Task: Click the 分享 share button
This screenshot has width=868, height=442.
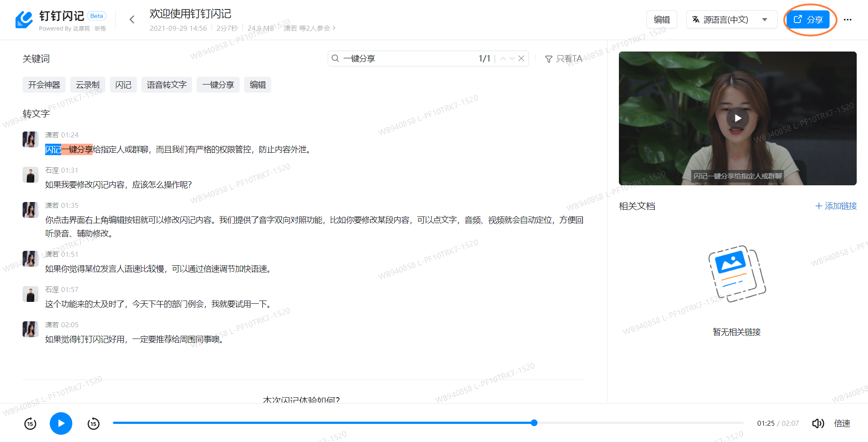Action: click(809, 19)
